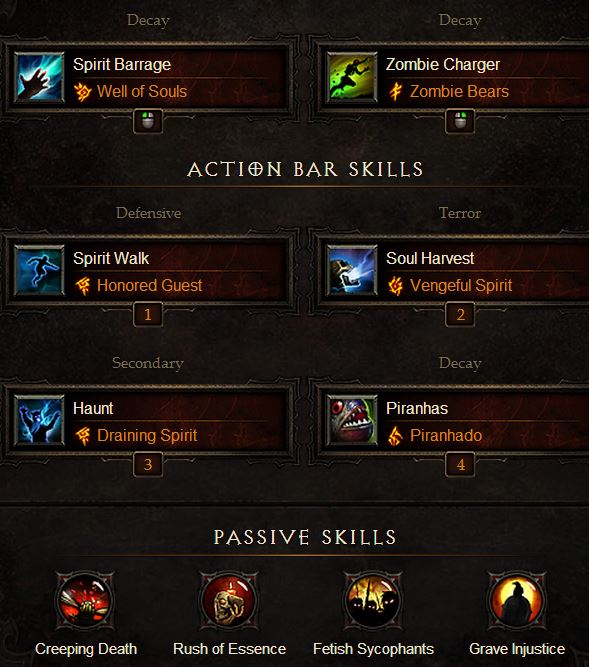Click the Spirit Barrage skill icon
589x667 pixels.
[39, 77]
